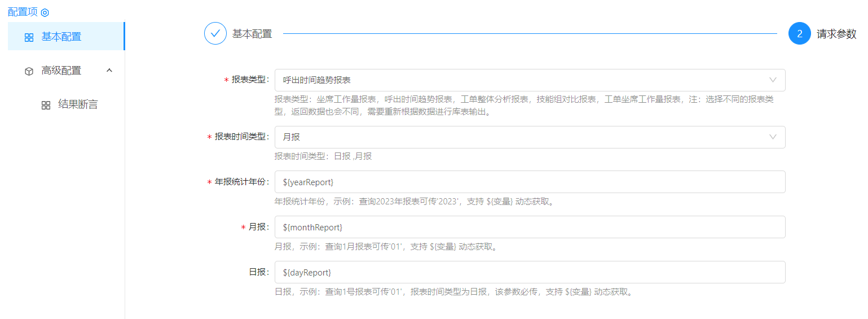Click the target icon beside 配置项
The height and width of the screenshot is (319, 868).
click(x=45, y=12)
